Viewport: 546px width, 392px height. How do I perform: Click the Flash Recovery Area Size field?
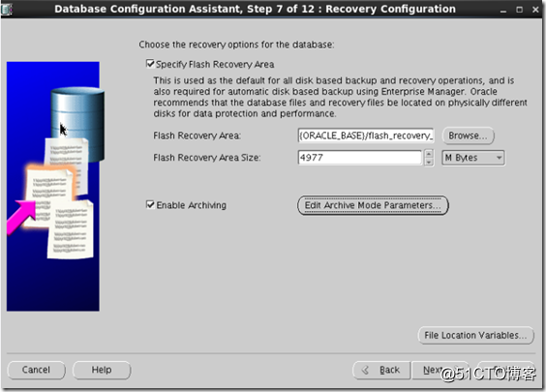pos(360,158)
